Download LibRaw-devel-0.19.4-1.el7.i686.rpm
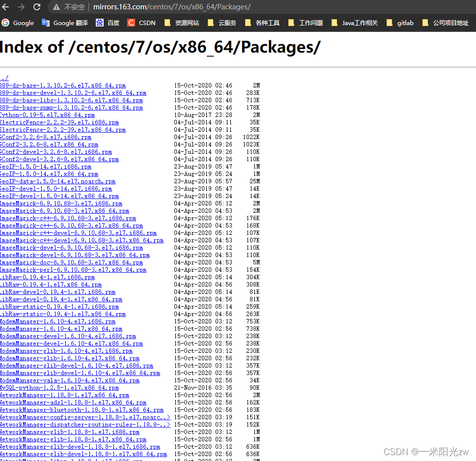The image size is (476, 461). point(57,292)
